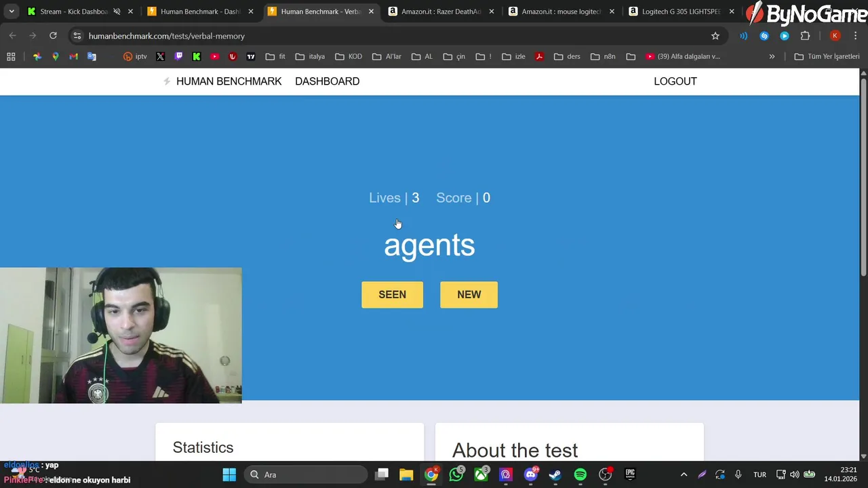
Task: Open OBS Studio from taskbar
Action: 605,474
